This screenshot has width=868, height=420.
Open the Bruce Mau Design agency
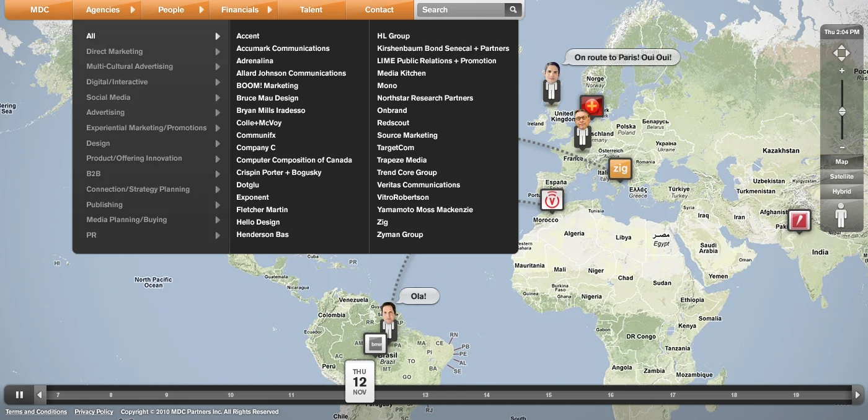click(x=267, y=98)
